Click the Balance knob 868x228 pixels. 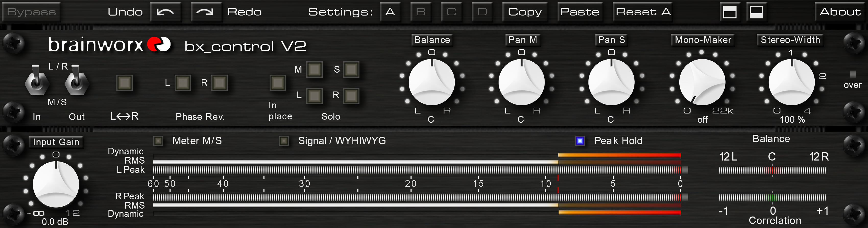432,82
